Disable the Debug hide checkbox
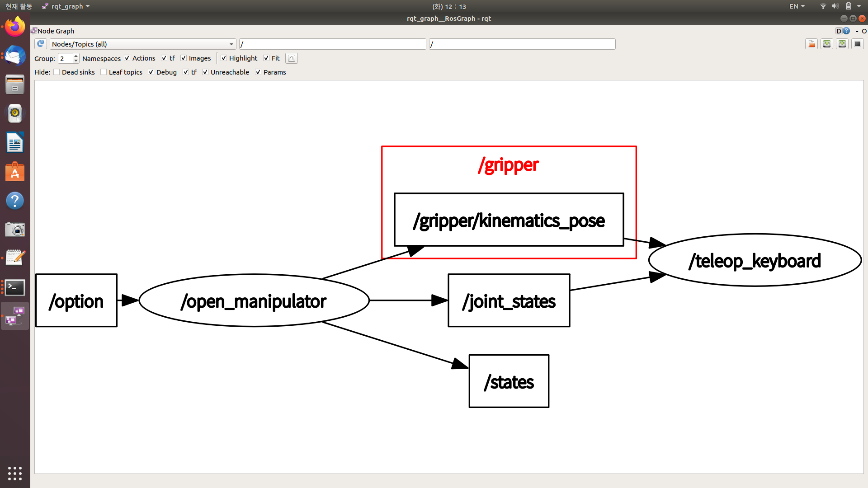 pos(151,72)
